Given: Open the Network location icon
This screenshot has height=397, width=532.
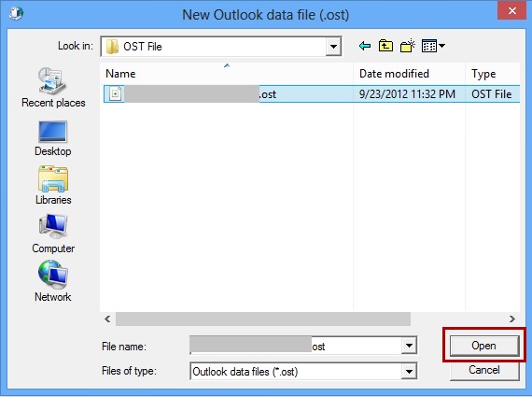Looking at the screenshot, I should point(53,280).
